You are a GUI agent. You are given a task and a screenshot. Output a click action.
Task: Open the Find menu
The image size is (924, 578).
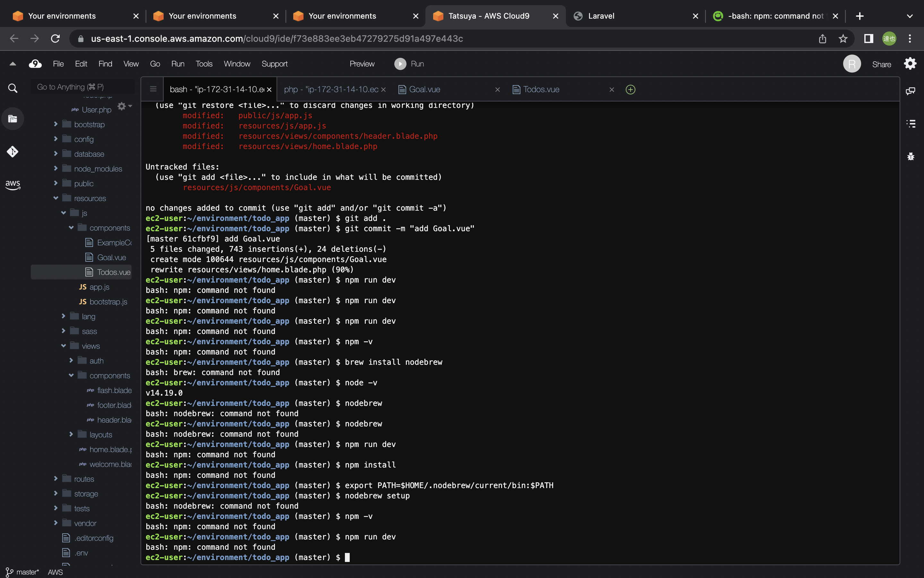(x=105, y=64)
